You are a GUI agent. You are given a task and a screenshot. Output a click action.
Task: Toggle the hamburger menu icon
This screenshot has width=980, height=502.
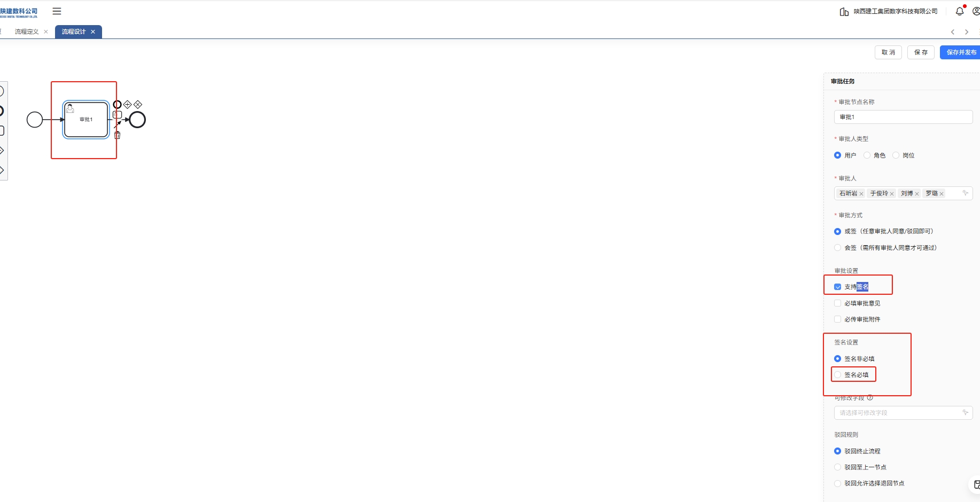pyautogui.click(x=57, y=11)
